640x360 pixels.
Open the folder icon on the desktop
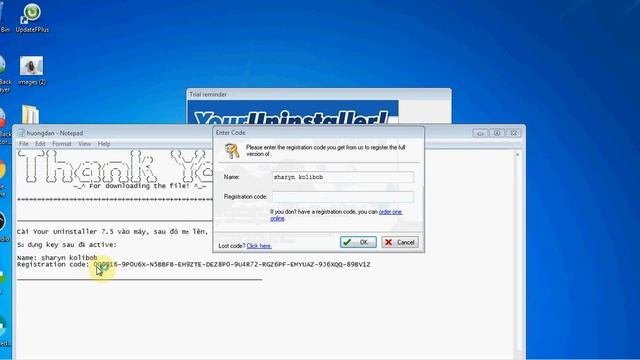[x=31, y=115]
